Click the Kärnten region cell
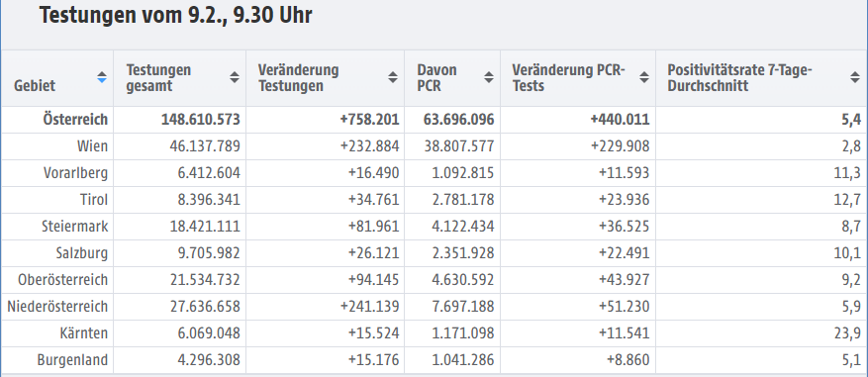 click(84, 333)
